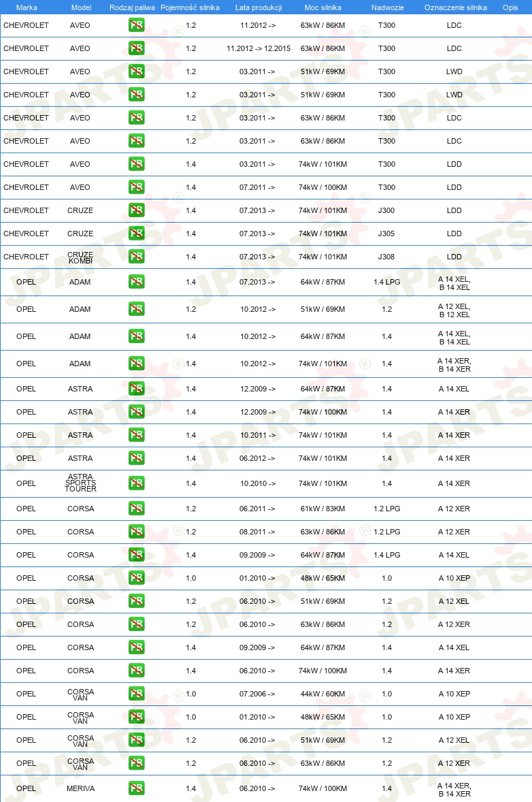Select 'A 14 XER, B 14 XER' in Adam row
This screenshot has height=802, width=532.
point(454,365)
